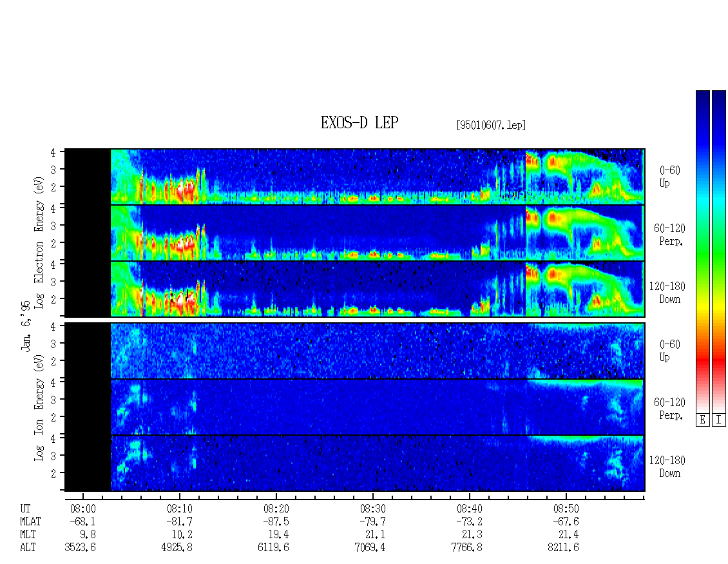Image resolution: width=728 pixels, height=564 pixels.
Task: Click the EXOS-D LEP plot title
Action: point(359,122)
